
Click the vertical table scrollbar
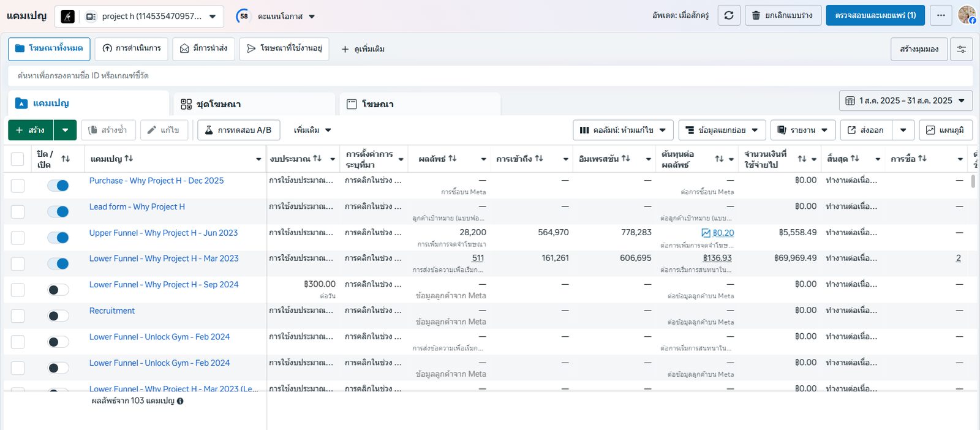[974, 181]
